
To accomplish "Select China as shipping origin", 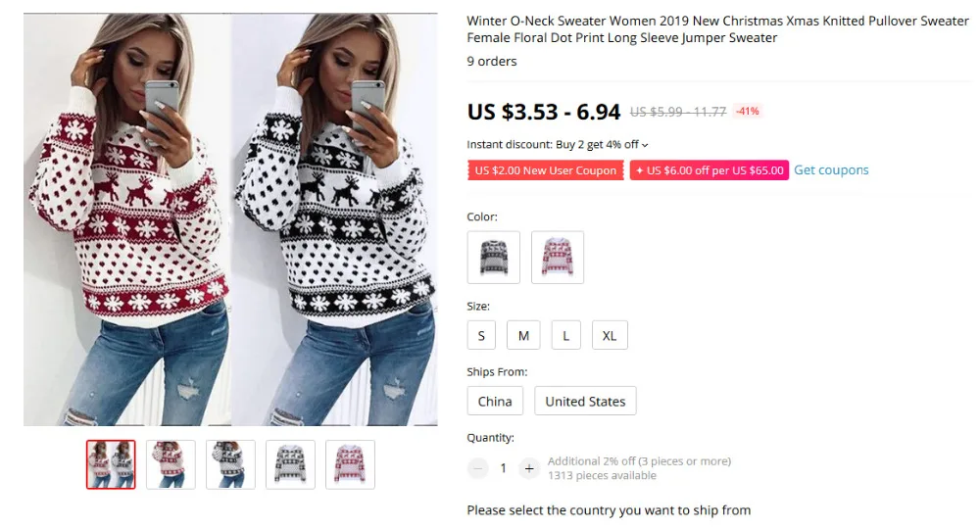I will coord(495,401).
